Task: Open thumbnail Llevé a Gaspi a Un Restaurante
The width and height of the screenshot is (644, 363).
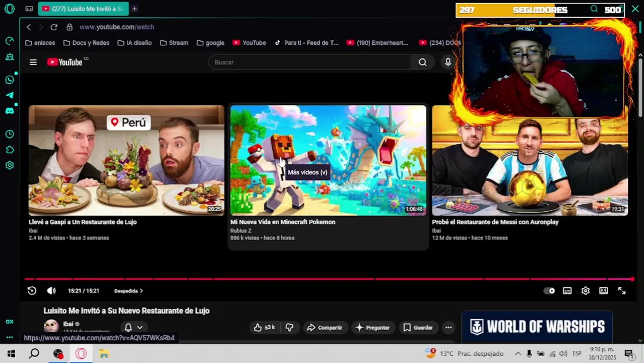Action: tap(126, 160)
